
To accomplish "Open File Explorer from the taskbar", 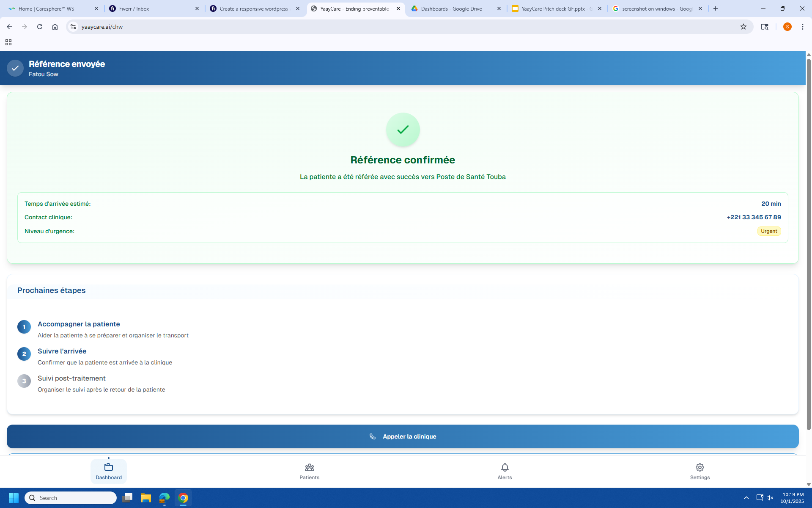I will [x=146, y=498].
